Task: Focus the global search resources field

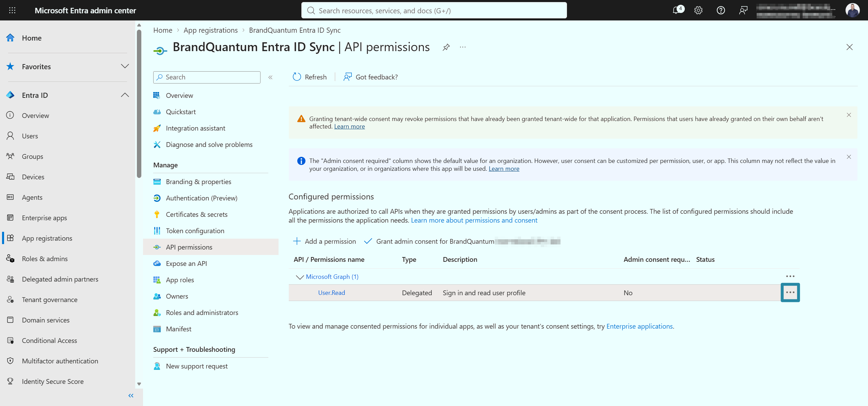Action: (x=434, y=11)
